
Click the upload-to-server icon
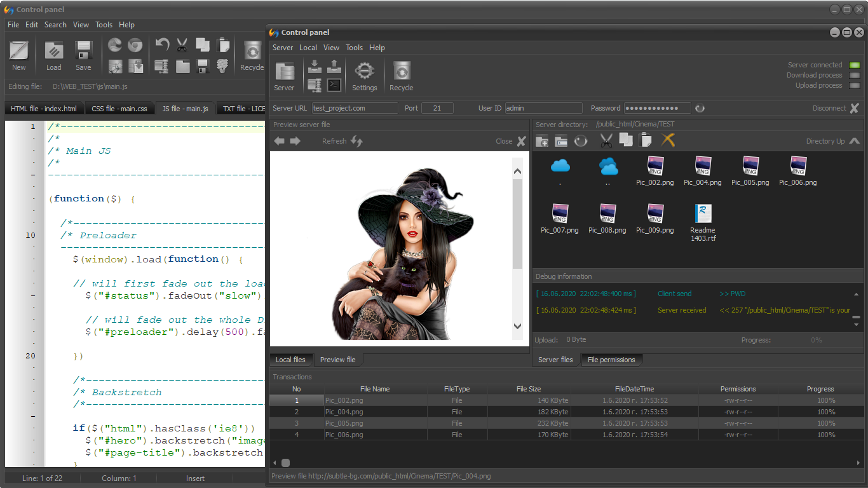334,66
